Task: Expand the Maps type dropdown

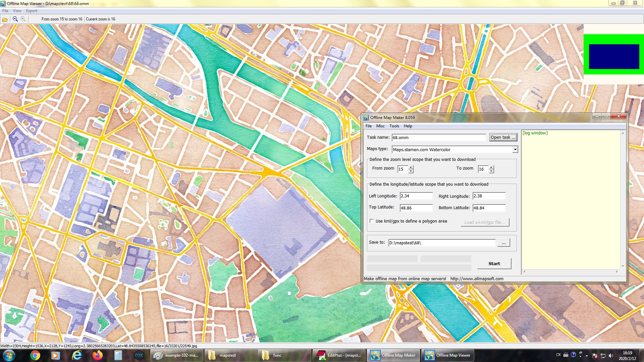Action: (x=515, y=149)
